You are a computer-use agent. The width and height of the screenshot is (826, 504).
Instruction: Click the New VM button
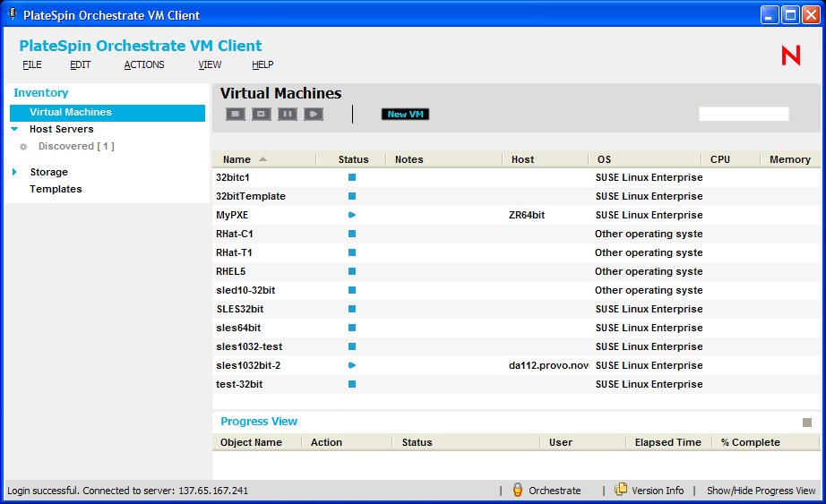(x=405, y=114)
